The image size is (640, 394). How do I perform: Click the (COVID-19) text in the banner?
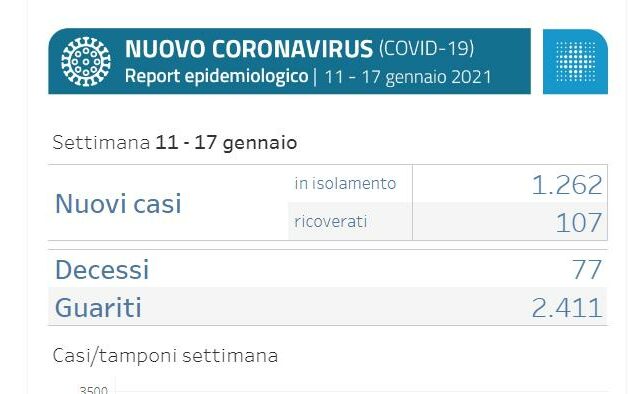click(427, 48)
